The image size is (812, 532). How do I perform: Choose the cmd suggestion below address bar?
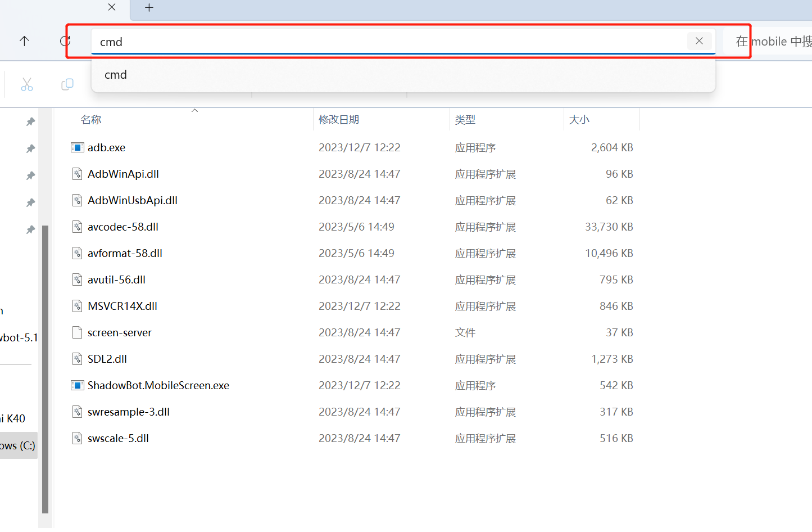coord(403,75)
